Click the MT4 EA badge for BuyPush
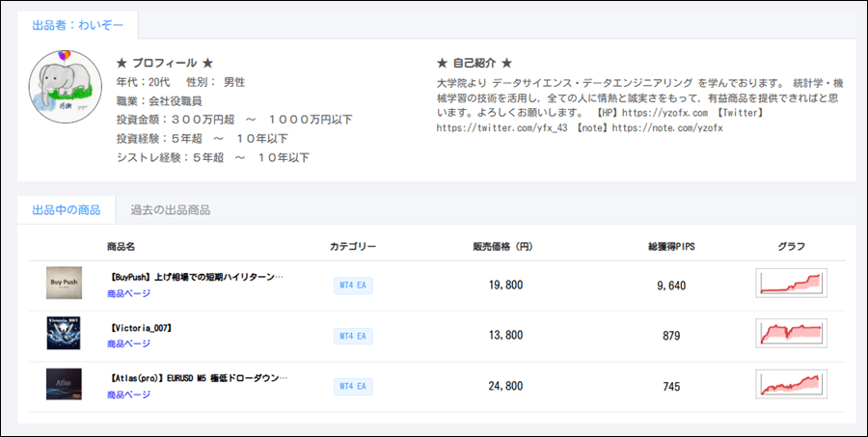The image size is (868, 437). point(353,286)
